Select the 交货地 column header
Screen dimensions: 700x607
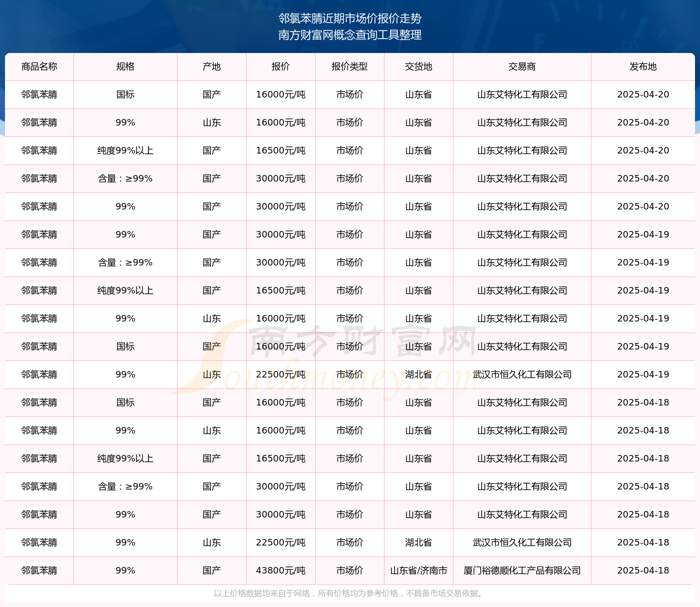click(x=419, y=66)
